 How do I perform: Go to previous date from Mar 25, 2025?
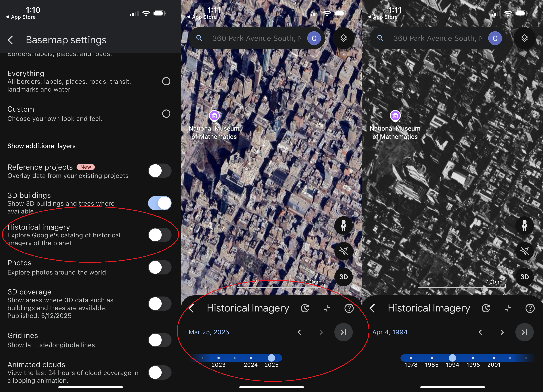[299, 332]
